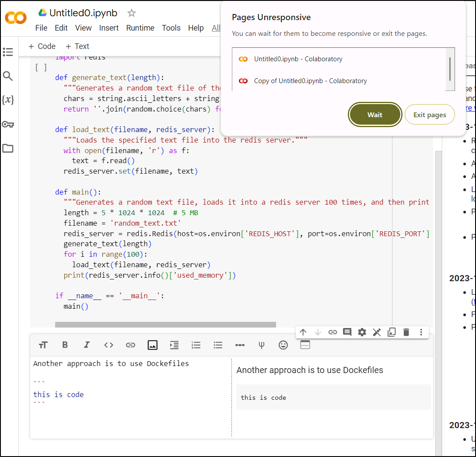Indent text with the indent icon

(x=174, y=345)
